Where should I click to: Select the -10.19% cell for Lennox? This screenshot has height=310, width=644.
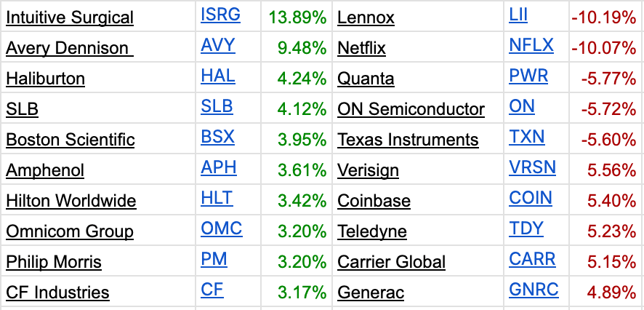pos(604,17)
